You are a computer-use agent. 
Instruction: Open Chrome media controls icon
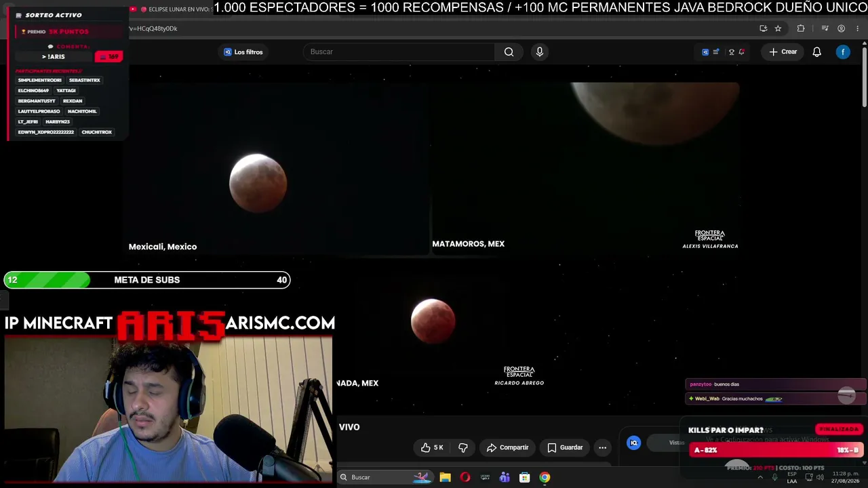click(x=825, y=28)
